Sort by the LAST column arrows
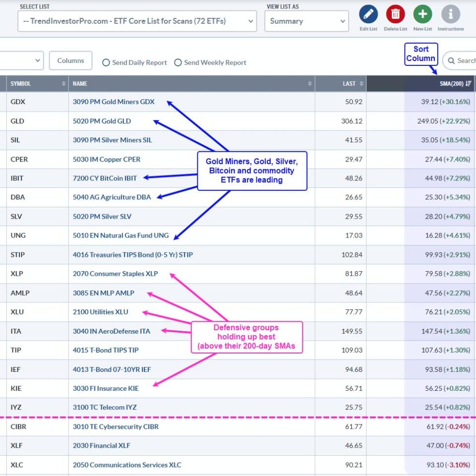Image resolution: width=476 pixels, height=476 pixels. 361,84
